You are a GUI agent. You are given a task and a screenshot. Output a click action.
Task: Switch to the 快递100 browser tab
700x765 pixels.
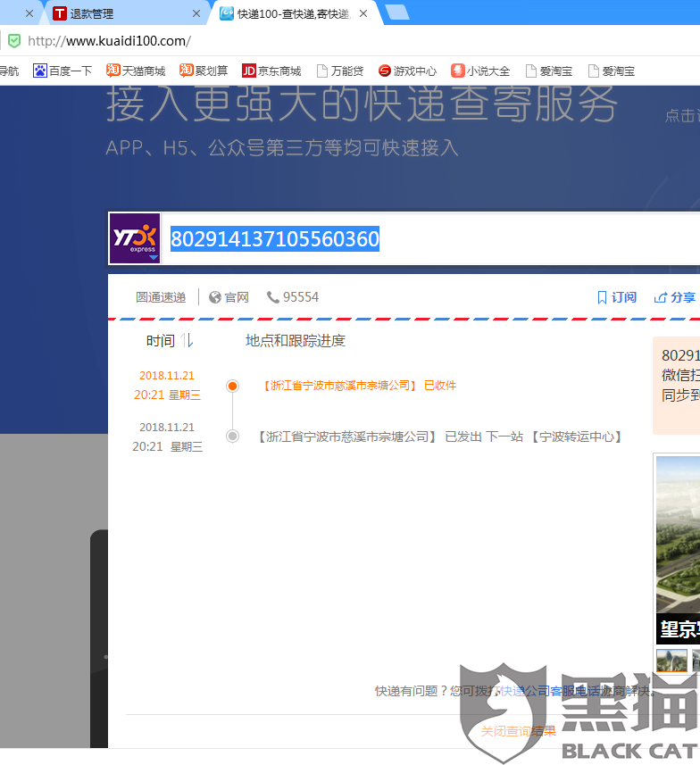293,13
